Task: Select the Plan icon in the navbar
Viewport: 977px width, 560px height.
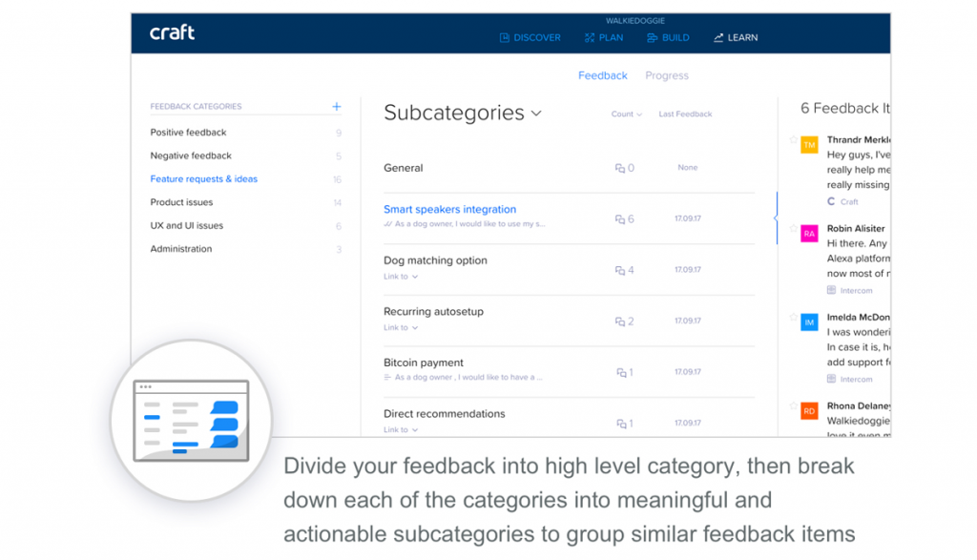Action: click(589, 38)
